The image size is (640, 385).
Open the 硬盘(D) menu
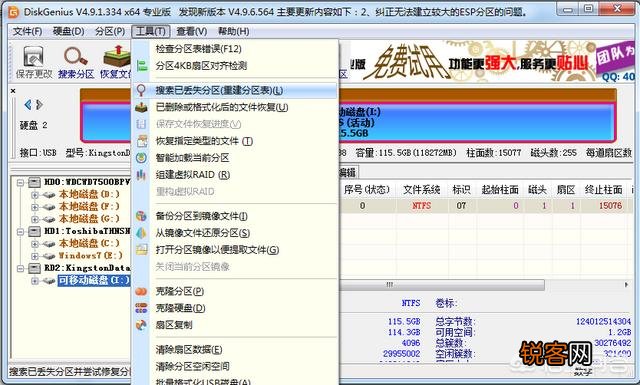tap(69, 31)
